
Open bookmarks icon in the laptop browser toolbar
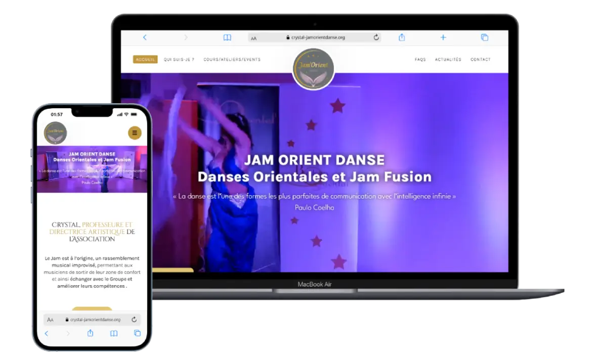click(x=227, y=37)
